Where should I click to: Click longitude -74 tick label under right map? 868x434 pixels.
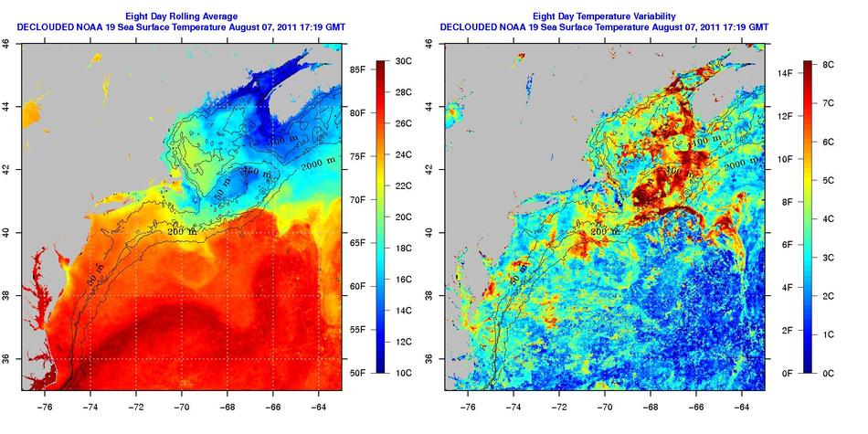tap(513, 408)
